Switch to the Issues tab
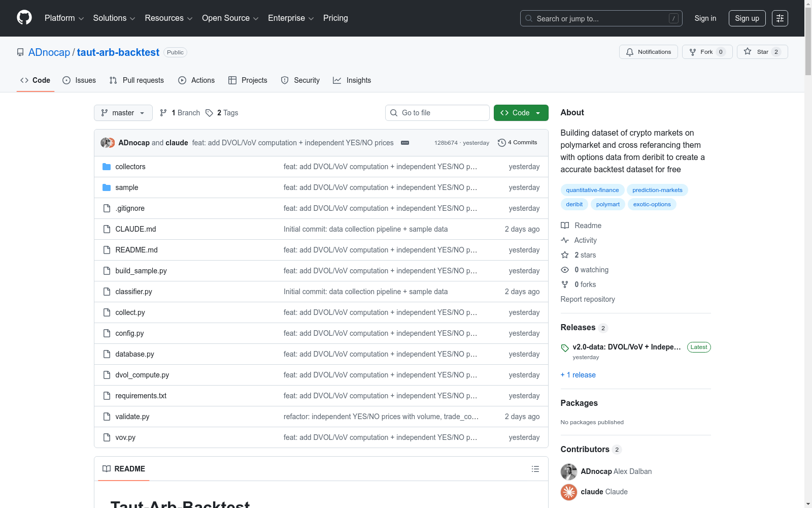The width and height of the screenshot is (812, 508). (x=79, y=80)
